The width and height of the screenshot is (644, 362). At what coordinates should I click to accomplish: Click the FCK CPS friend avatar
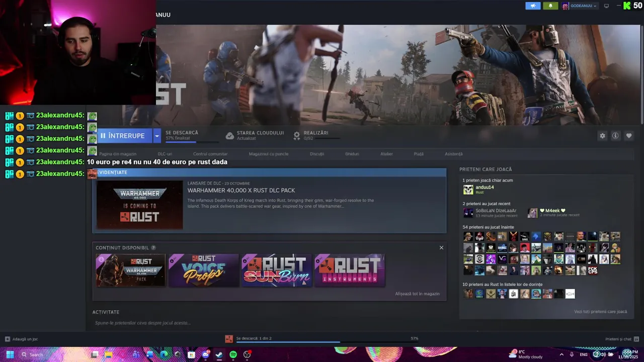(593, 270)
